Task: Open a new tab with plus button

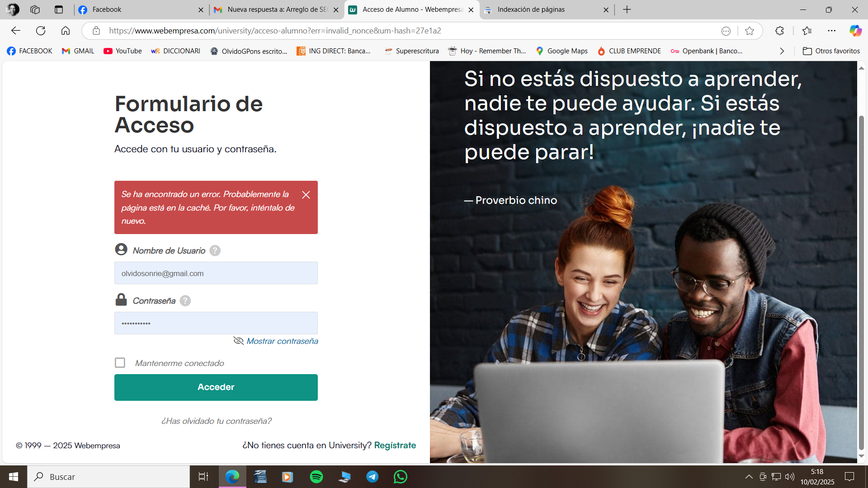Action: [627, 9]
